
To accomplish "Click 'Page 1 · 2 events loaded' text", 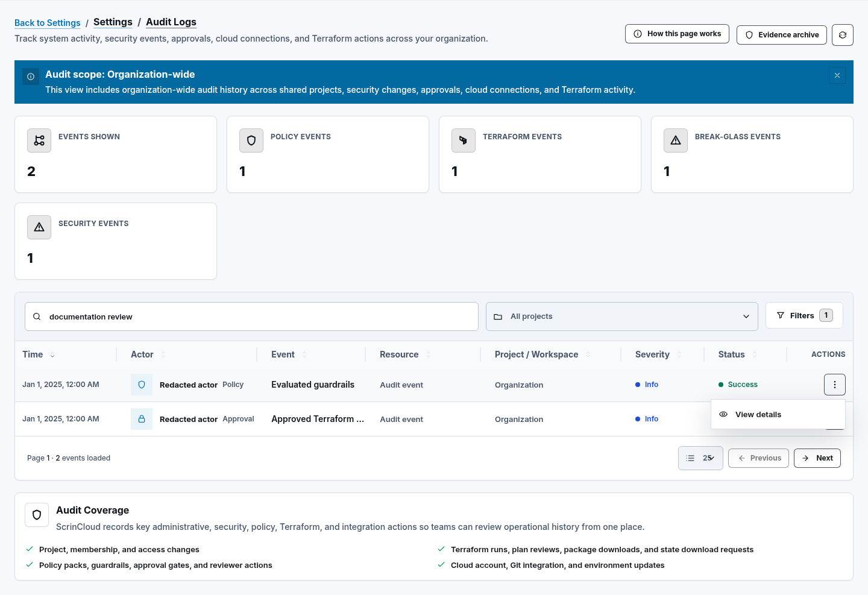I will (69, 458).
